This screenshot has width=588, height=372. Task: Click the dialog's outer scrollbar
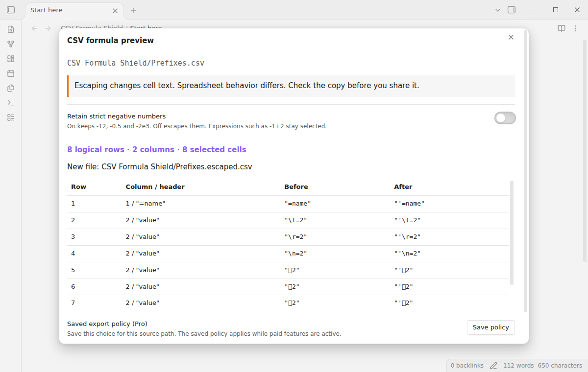(526, 171)
